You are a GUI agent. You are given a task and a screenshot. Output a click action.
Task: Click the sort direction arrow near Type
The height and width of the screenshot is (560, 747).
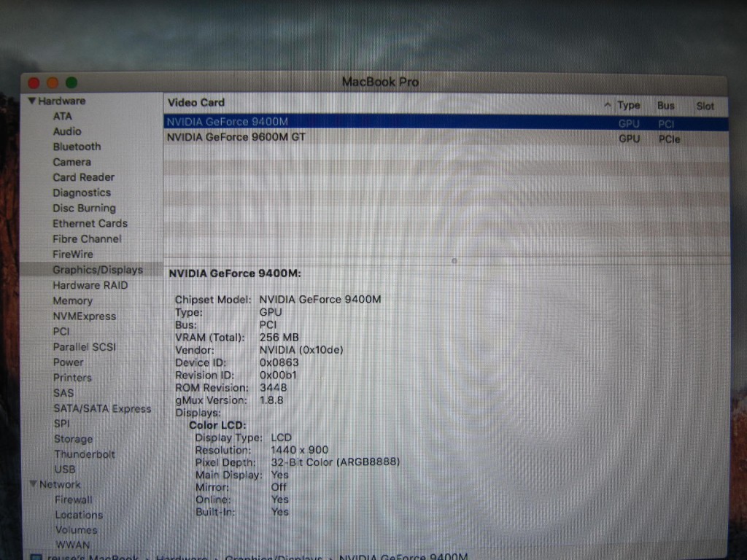point(608,105)
